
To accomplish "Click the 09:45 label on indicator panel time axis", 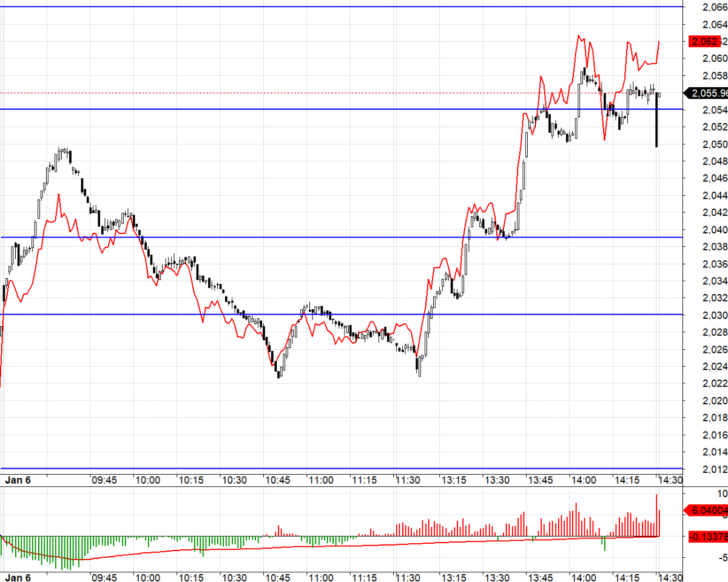I will tap(104, 577).
